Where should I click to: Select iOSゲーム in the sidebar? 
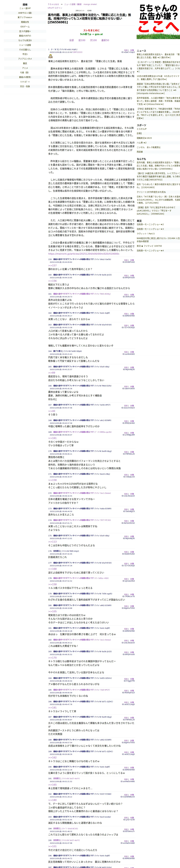click(25, 27)
